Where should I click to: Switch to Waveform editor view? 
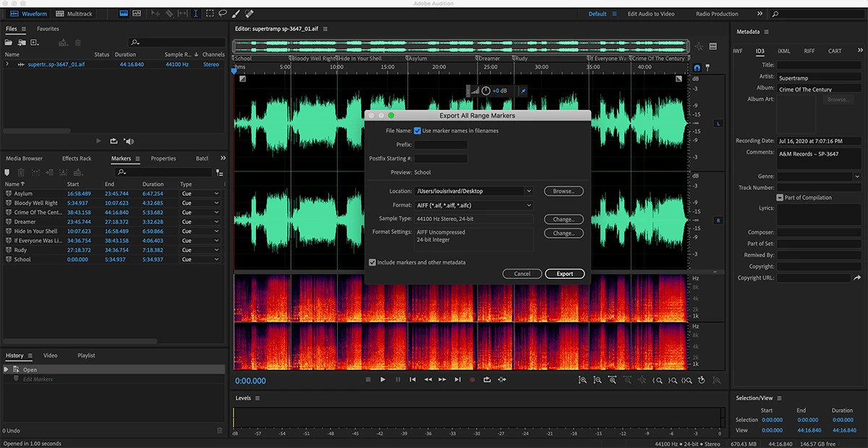pyautogui.click(x=28, y=14)
